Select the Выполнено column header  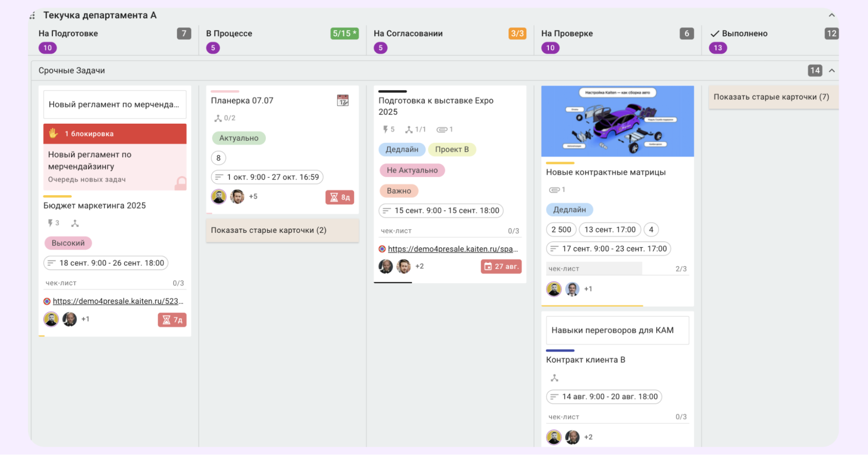[744, 33]
